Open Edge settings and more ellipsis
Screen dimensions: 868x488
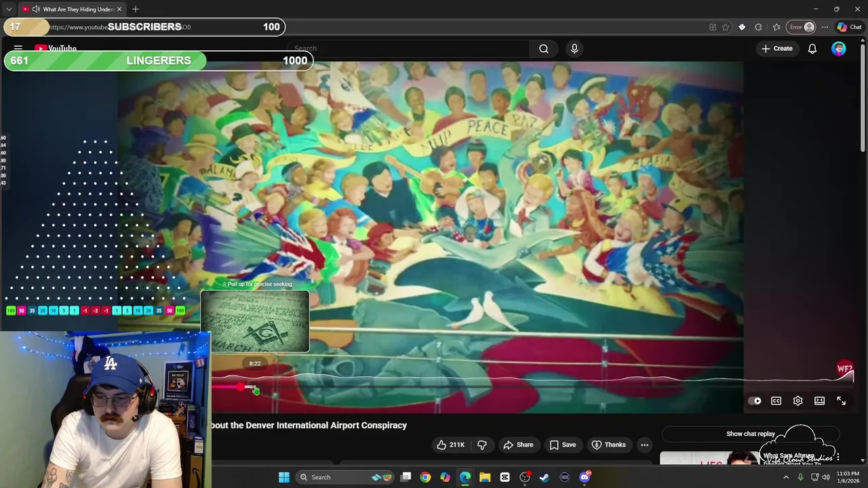pos(825,27)
